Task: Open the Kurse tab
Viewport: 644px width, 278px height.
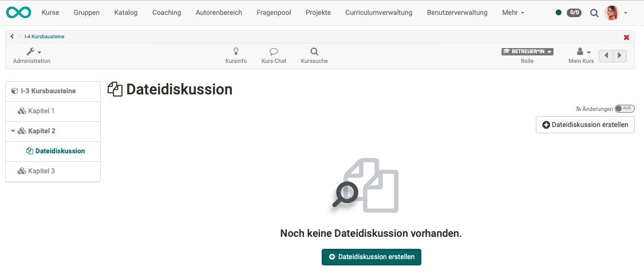Action: 50,13
